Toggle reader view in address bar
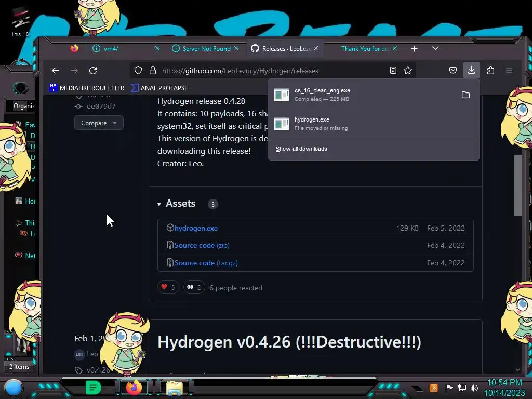Viewport: 532px width, 399px height. [x=393, y=71]
